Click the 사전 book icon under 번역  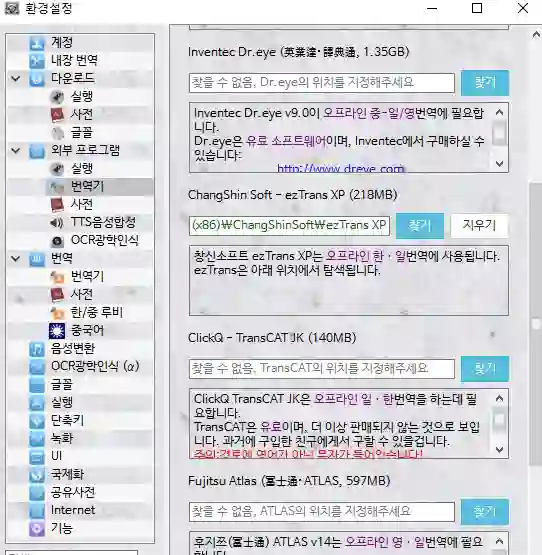point(57,294)
